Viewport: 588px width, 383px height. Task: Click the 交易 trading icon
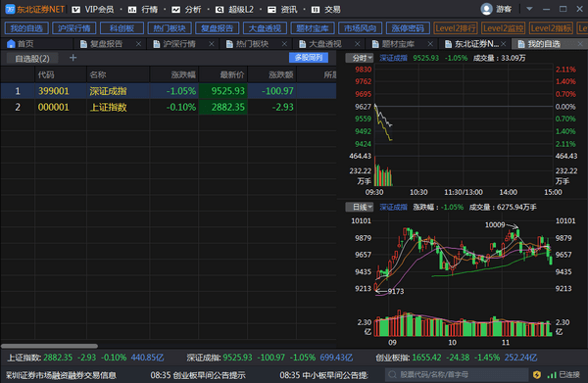[x=316, y=10]
